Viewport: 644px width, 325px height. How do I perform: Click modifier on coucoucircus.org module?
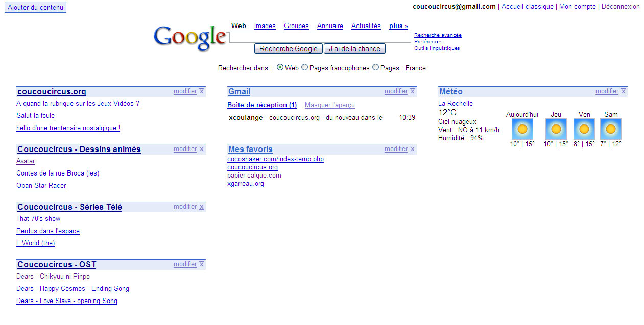[x=185, y=92]
